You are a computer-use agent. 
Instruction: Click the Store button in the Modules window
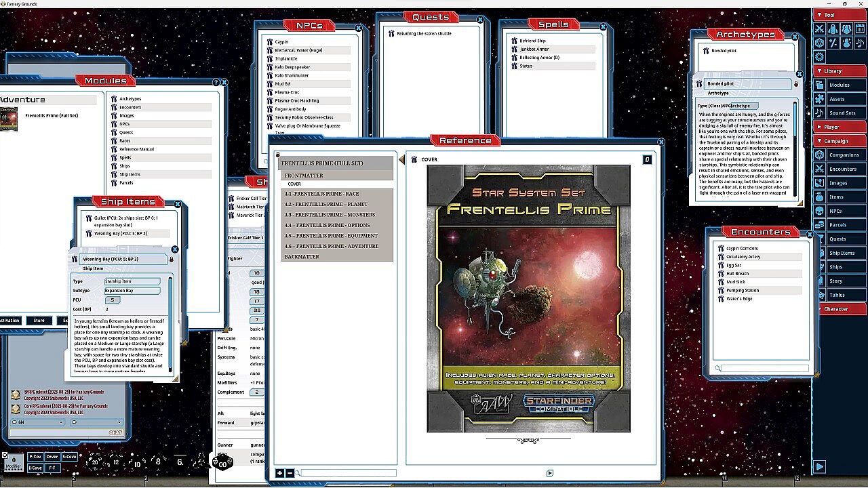39,321
